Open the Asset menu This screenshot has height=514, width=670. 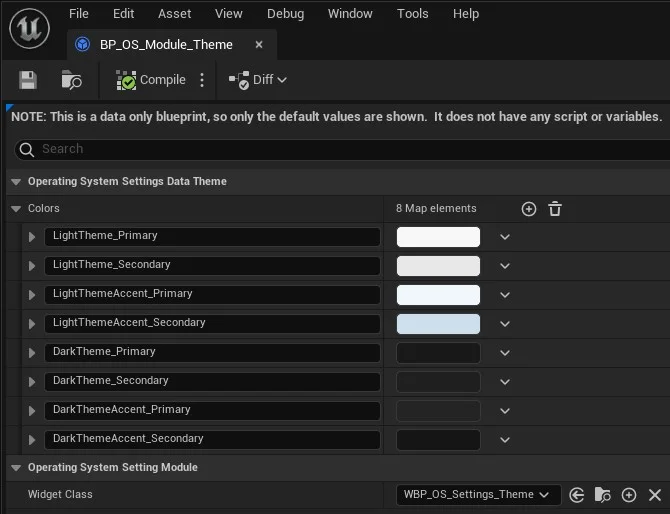[174, 14]
